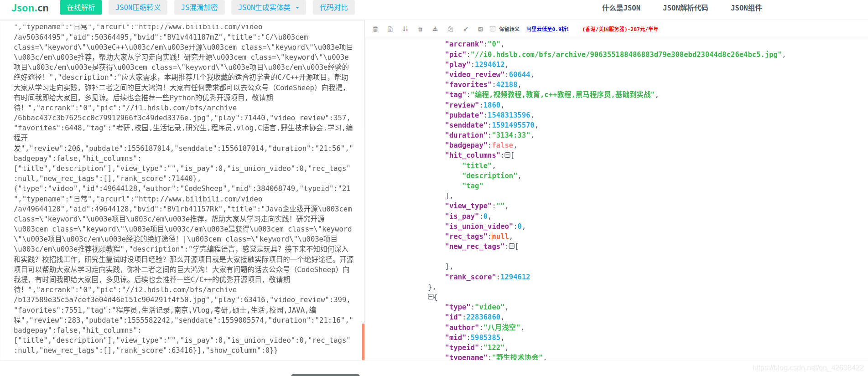Open the 代码对比 tab
868x376 pixels.
pyautogui.click(x=334, y=7)
